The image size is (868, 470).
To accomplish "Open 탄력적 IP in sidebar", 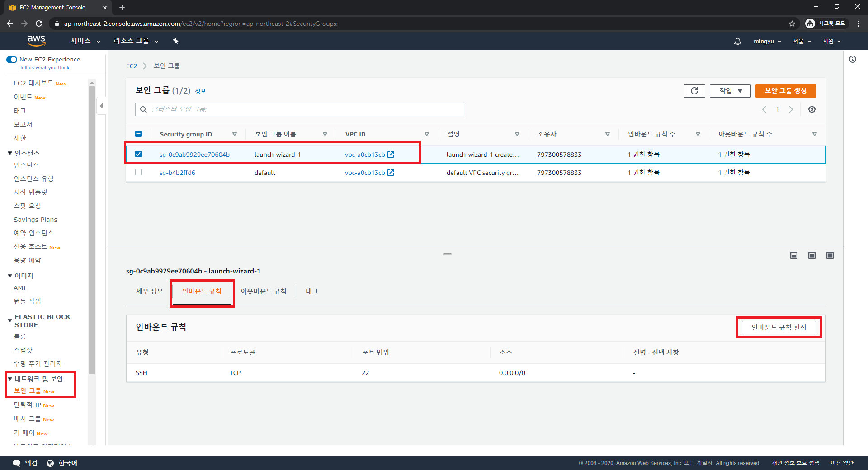I will coord(28,405).
